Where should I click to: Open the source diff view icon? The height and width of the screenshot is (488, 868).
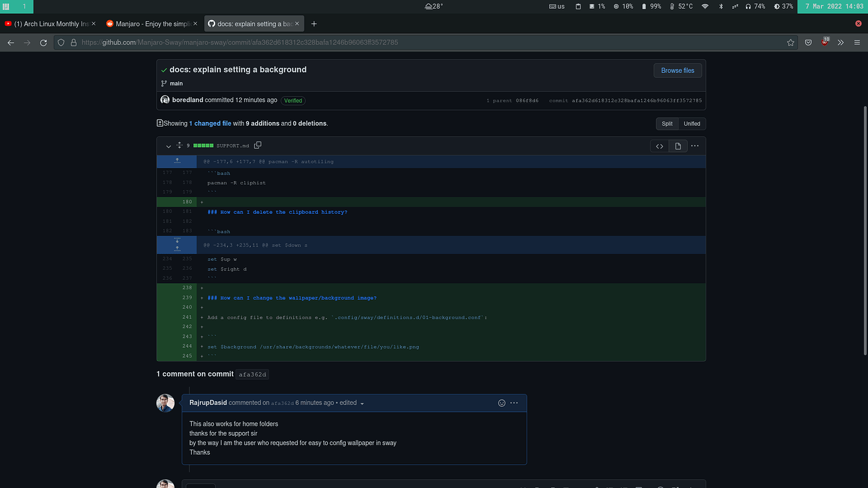tap(659, 145)
